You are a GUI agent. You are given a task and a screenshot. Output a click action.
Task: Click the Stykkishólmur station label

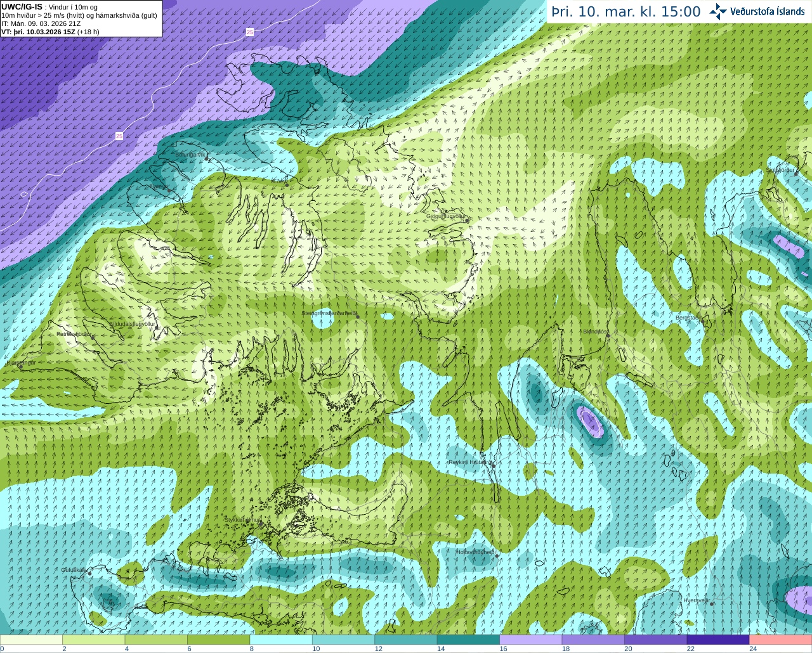pos(242,519)
